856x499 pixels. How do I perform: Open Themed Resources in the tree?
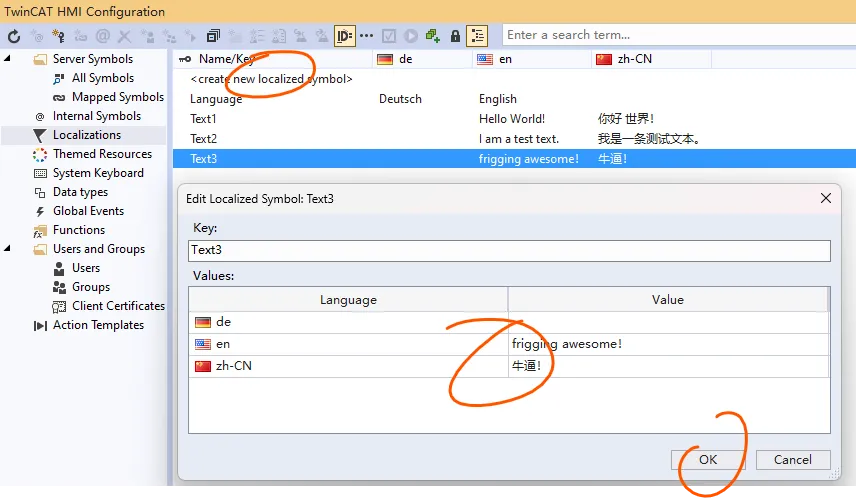102,154
